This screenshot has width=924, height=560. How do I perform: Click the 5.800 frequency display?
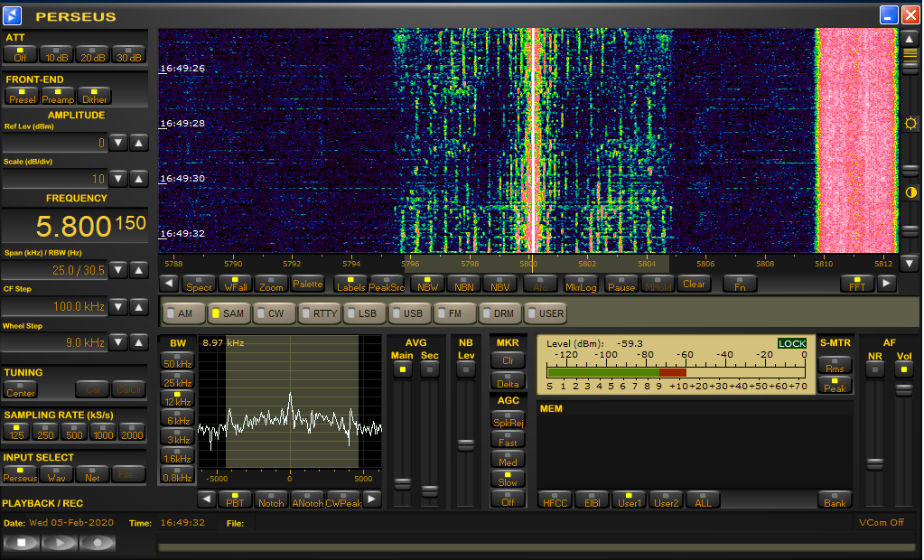(x=74, y=226)
